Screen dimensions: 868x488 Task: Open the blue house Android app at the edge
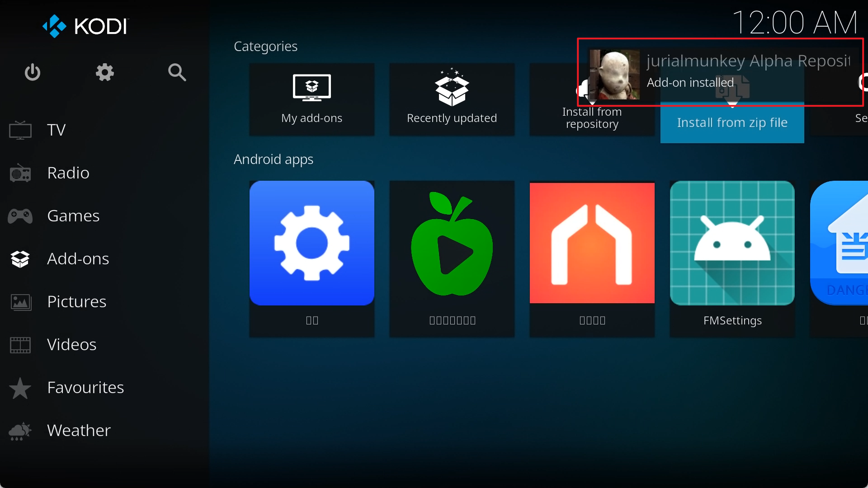[x=839, y=259]
